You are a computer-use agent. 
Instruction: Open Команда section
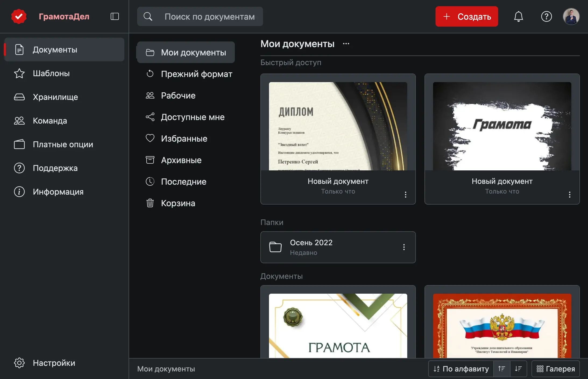pyautogui.click(x=65, y=121)
